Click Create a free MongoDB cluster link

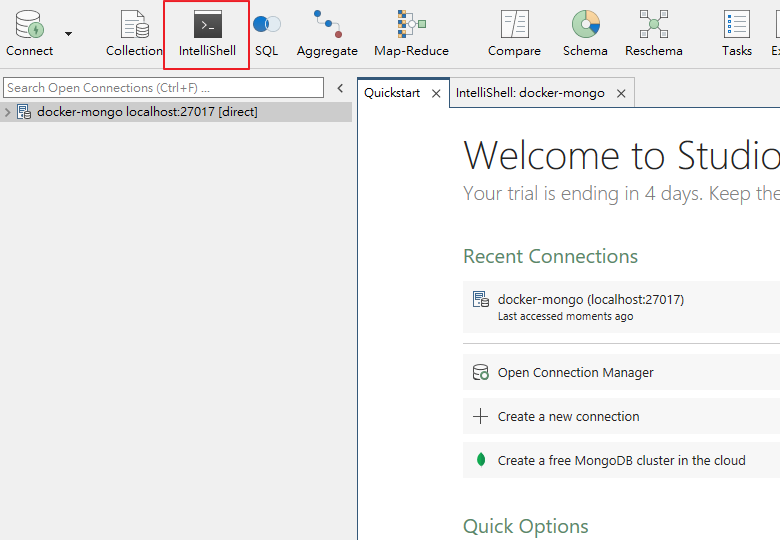tap(621, 460)
